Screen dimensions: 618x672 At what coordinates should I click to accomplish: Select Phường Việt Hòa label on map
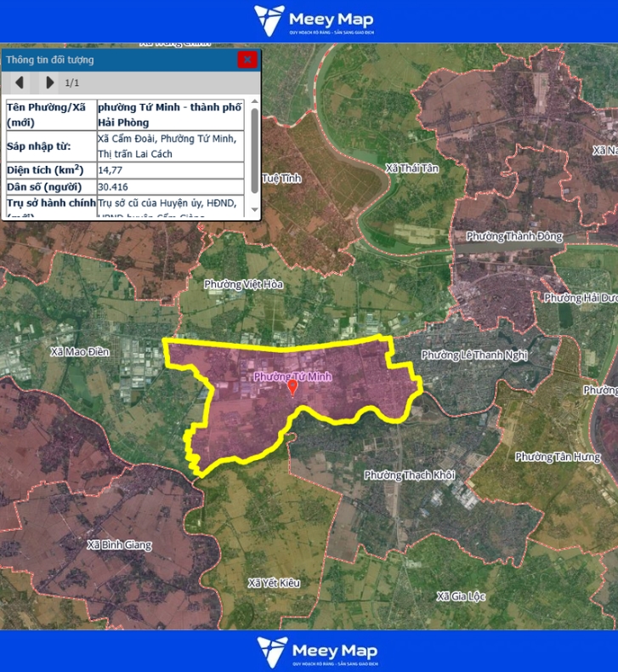[x=243, y=284]
